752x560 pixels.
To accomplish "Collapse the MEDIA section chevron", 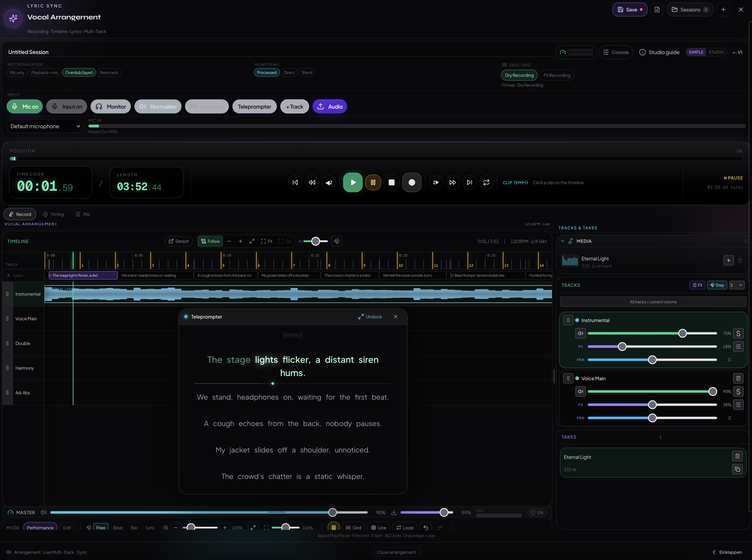I will coord(563,241).
